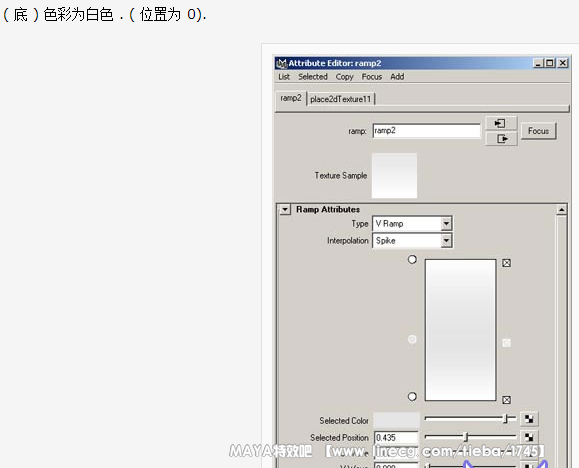This screenshot has height=468, width=579.
Task: Open the List menu
Action: tap(284, 77)
